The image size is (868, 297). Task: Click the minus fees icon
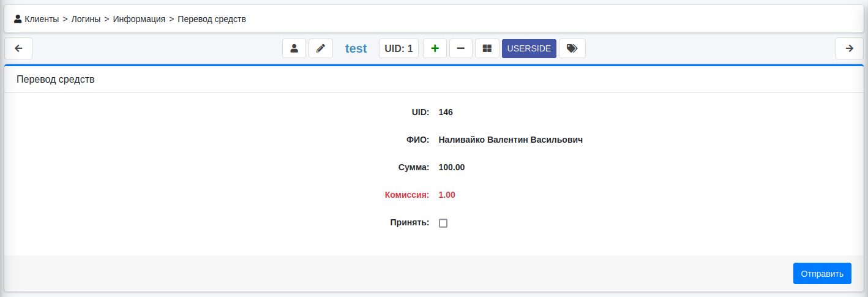(x=460, y=48)
